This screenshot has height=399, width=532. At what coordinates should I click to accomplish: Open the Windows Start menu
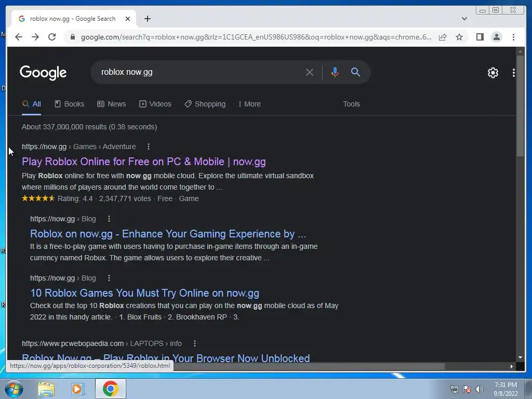(x=14, y=389)
